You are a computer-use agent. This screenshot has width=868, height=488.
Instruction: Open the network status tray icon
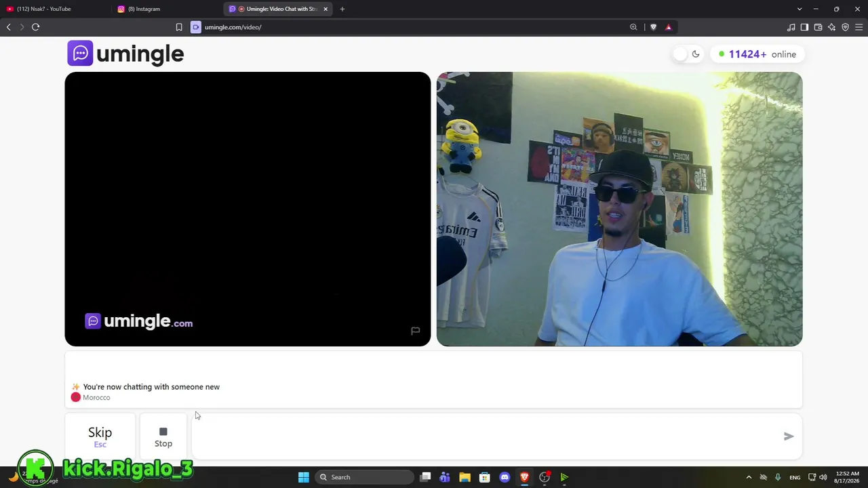pyautogui.click(x=812, y=477)
